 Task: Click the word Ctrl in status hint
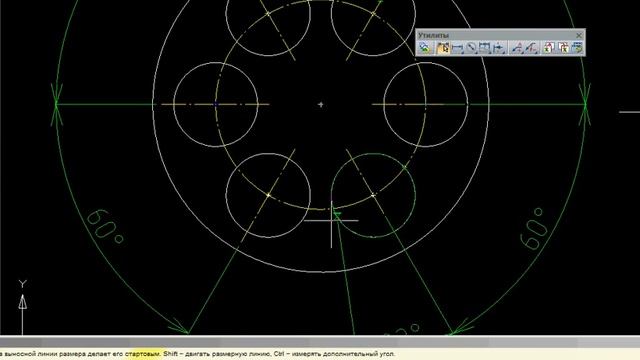pos(279,354)
